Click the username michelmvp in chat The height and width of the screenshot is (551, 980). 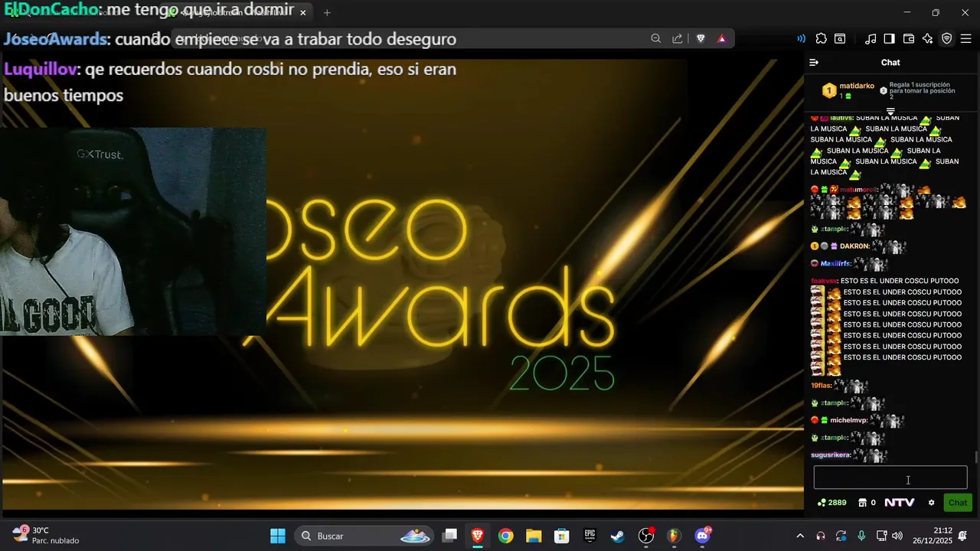click(x=849, y=420)
